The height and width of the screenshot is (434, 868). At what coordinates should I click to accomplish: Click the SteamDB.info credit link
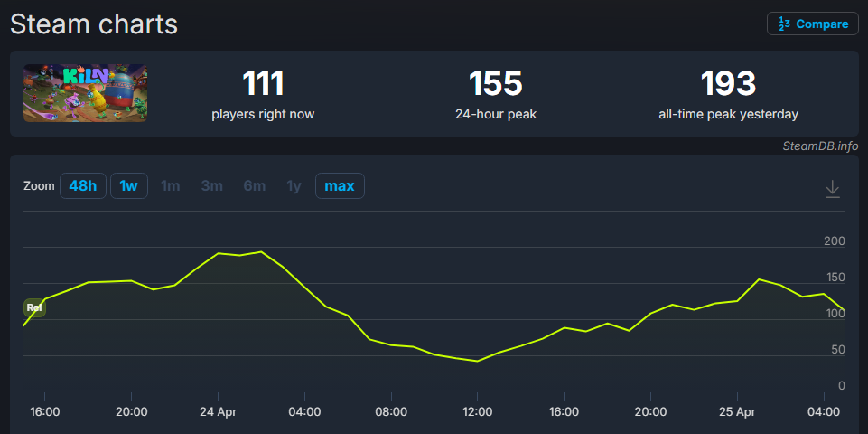click(x=820, y=146)
